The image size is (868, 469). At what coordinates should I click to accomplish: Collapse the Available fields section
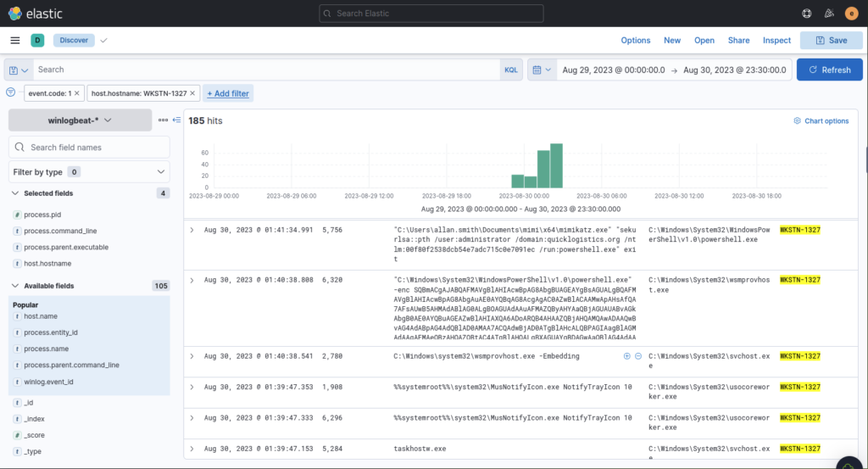tap(15, 286)
